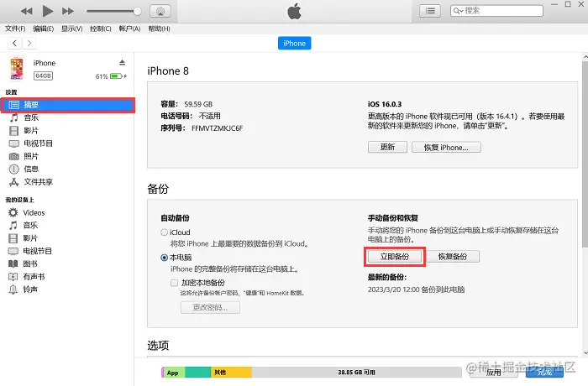Click the iPhone device thumbnail
588x386 pixels.
tap(17, 68)
